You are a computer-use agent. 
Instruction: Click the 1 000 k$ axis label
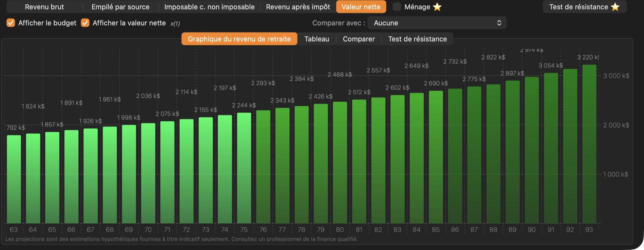click(616, 174)
